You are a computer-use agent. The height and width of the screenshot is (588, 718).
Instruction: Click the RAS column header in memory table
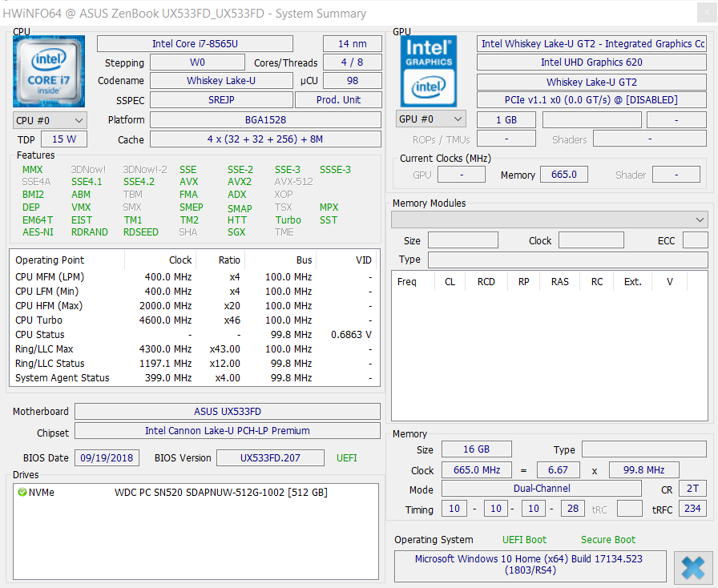(x=559, y=282)
